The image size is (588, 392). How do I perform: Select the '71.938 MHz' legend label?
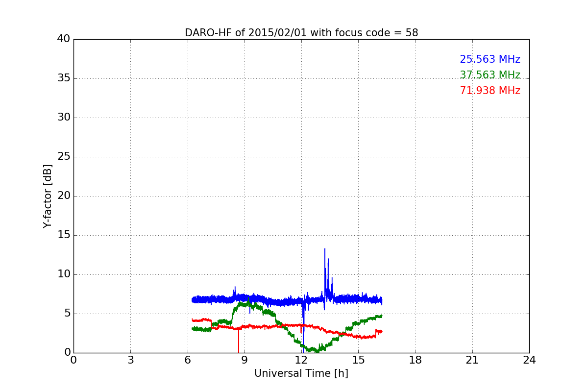pyautogui.click(x=490, y=91)
